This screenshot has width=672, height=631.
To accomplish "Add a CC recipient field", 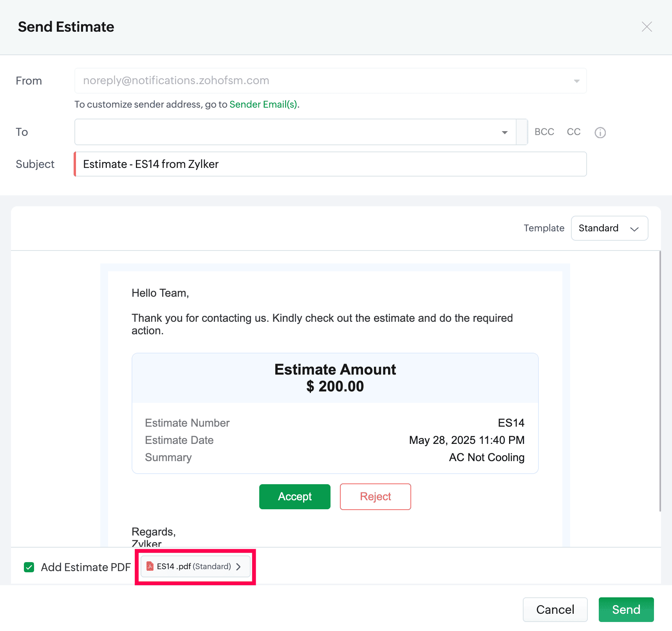I will point(573,132).
